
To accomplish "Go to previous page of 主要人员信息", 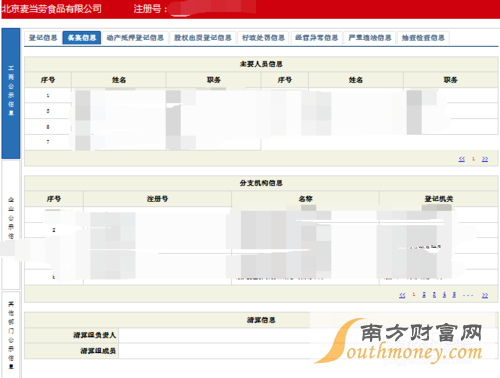I will (462, 159).
